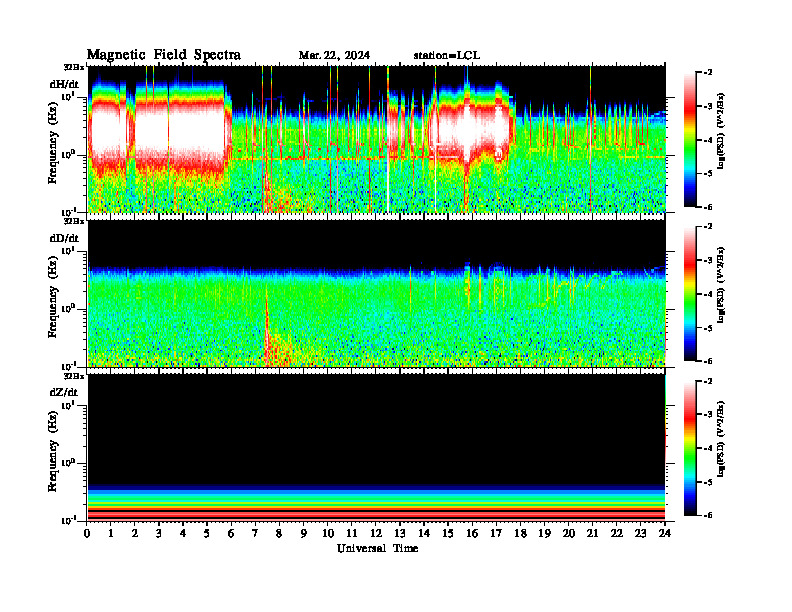
Task: Click the hour "17" tick label
Action: coord(496,533)
